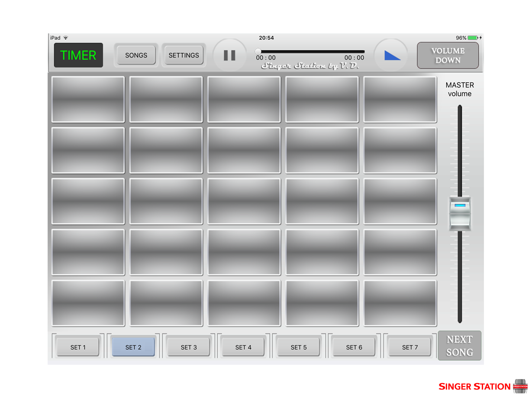Click the MASTER volume fader knob
The image size is (532, 399).
coord(460,213)
